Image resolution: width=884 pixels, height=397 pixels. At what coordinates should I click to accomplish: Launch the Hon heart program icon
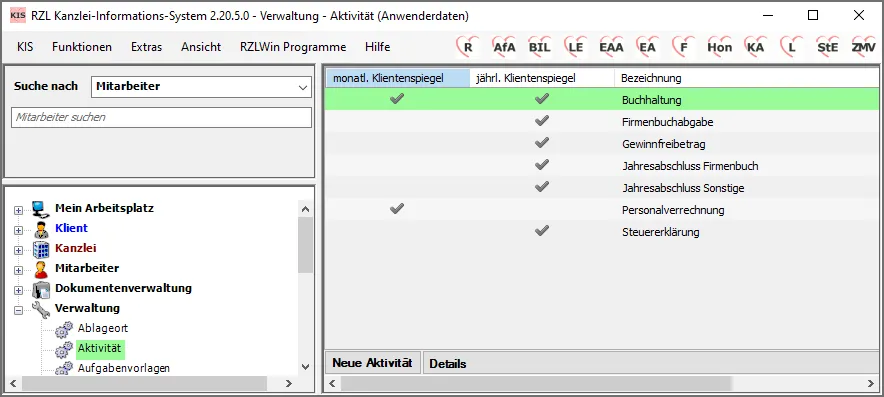click(x=719, y=47)
